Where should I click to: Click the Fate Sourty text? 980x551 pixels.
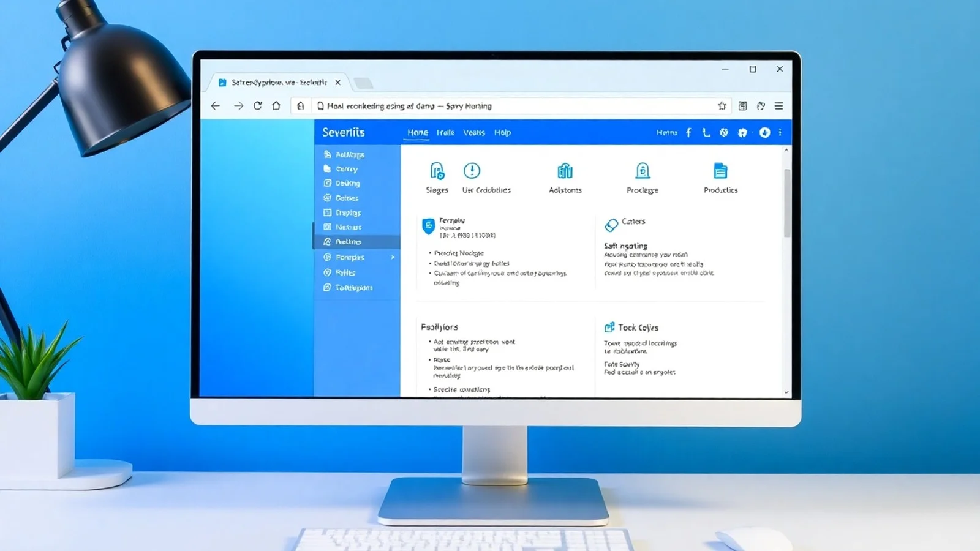pos(622,364)
